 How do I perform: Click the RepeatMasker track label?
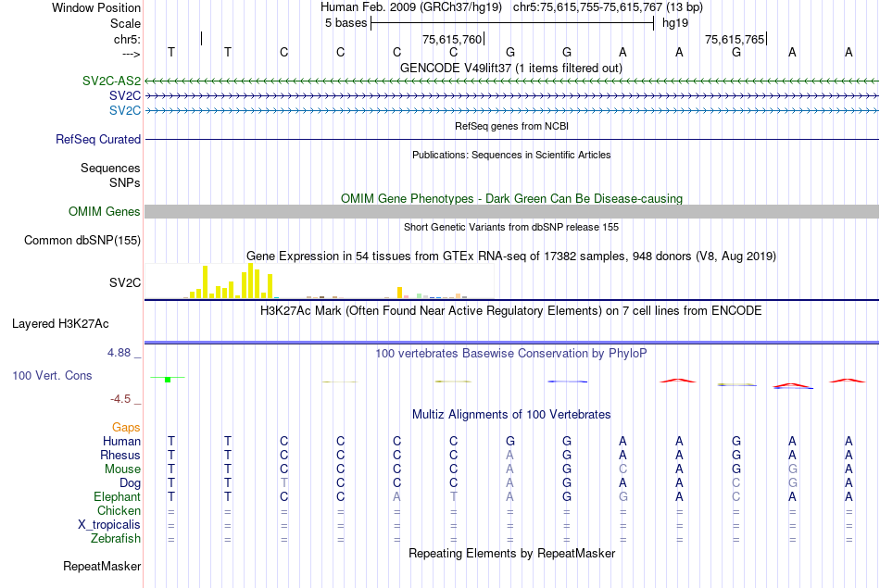(102, 566)
